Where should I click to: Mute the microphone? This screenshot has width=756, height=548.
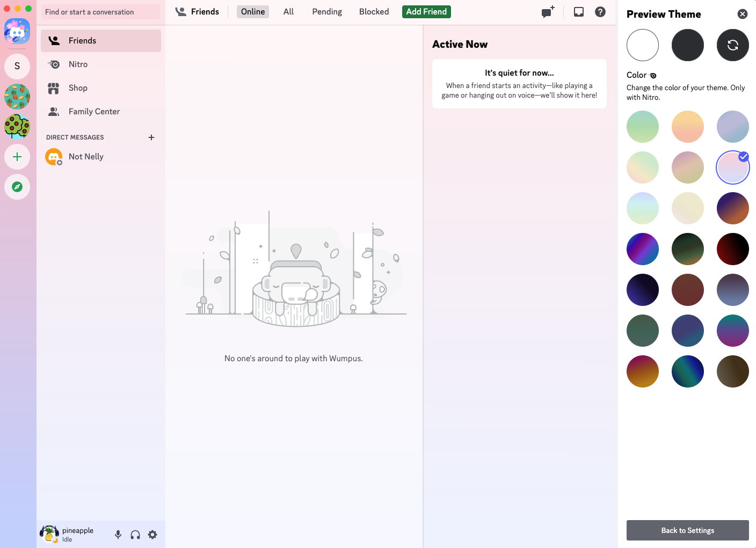click(x=118, y=535)
